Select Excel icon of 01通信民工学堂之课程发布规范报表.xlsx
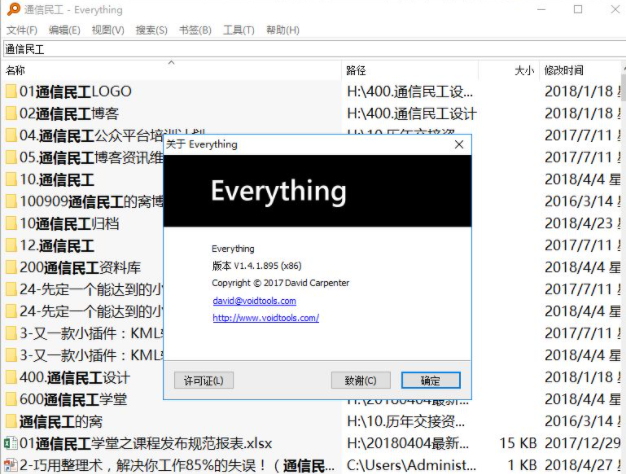The height and width of the screenshot is (474, 626). pos(11,443)
